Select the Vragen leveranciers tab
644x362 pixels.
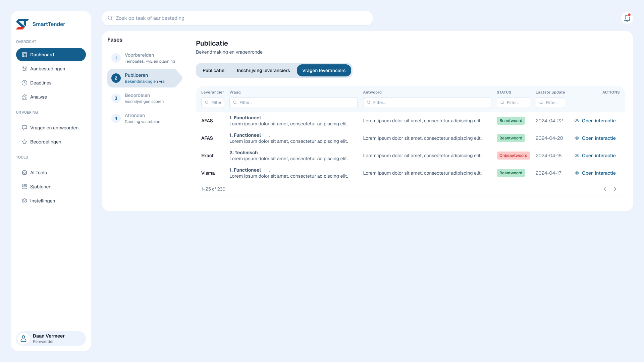tap(324, 70)
